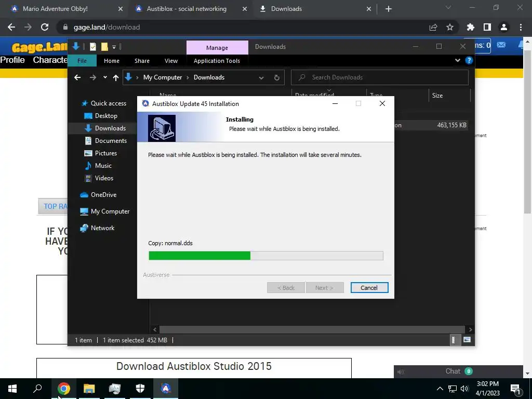Show hidden system tray icons

[440, 389]
